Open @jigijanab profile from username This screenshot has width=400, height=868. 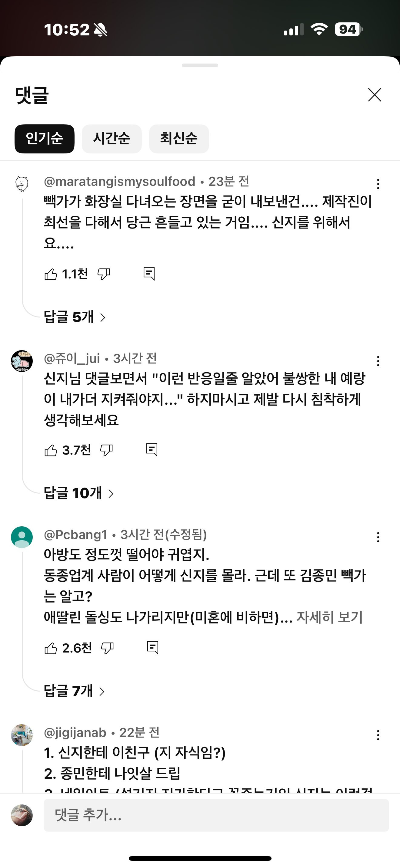coord(75,732)
